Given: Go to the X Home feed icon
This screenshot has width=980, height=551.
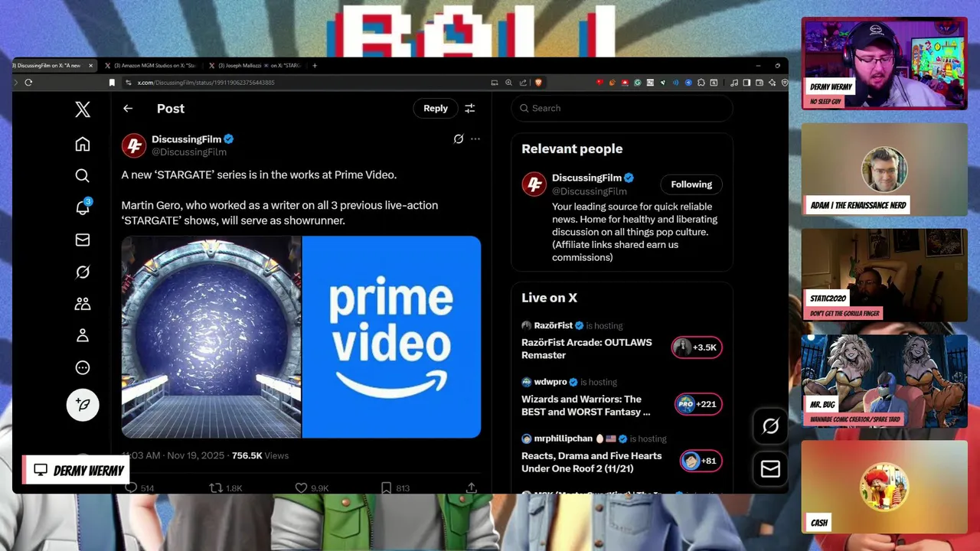Looking at the screenshot, I should (x=83, y=144).
